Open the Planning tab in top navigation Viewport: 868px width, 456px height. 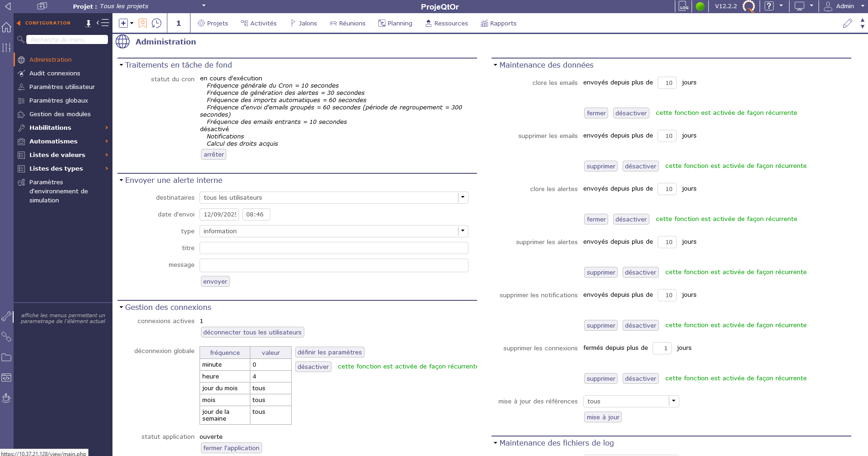point(395,23)
